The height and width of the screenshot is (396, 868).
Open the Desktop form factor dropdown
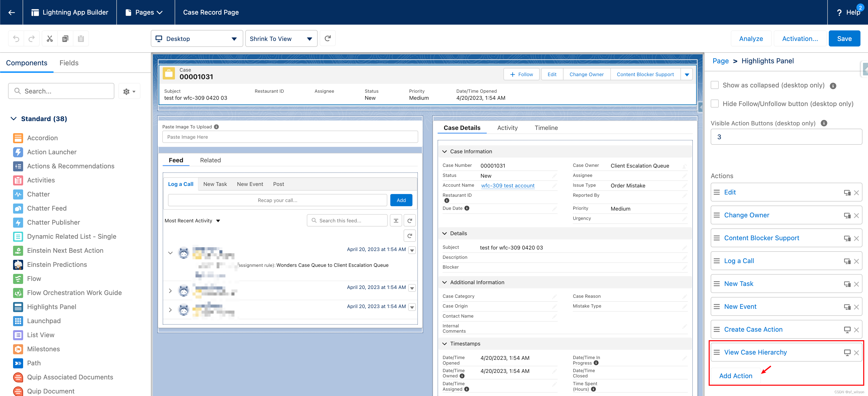click(x=197, y=39)
